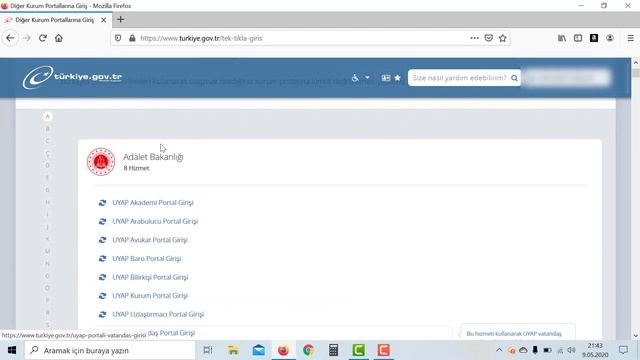The height and width of the screenshot is (360, 640).
Task: Open the tracking protection shield icon
Action: 118,38
